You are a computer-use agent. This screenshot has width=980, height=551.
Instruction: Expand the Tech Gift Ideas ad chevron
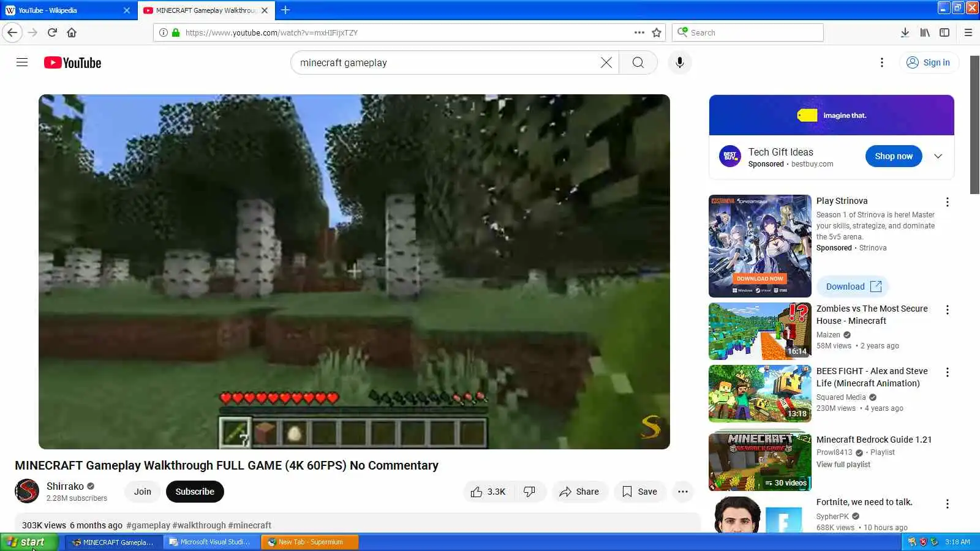938,156
